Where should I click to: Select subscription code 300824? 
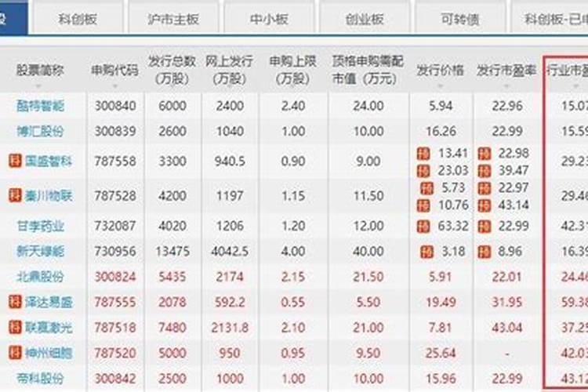pyautogui.click(x=115, y=277)
